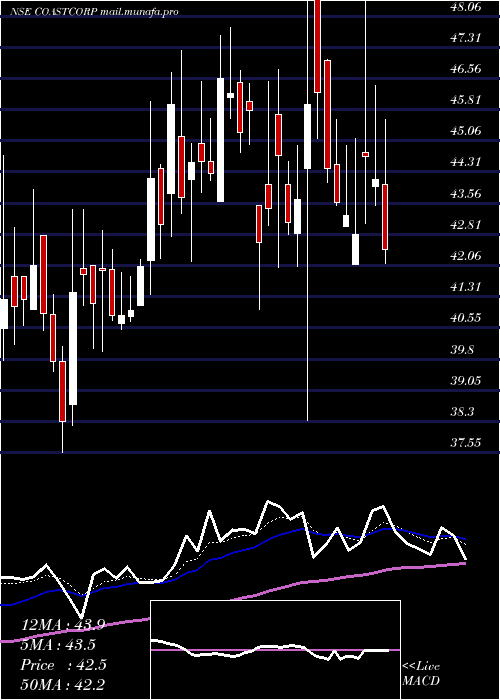
Task: Click the 48.06 price axis label
Action: coord(466,7)
